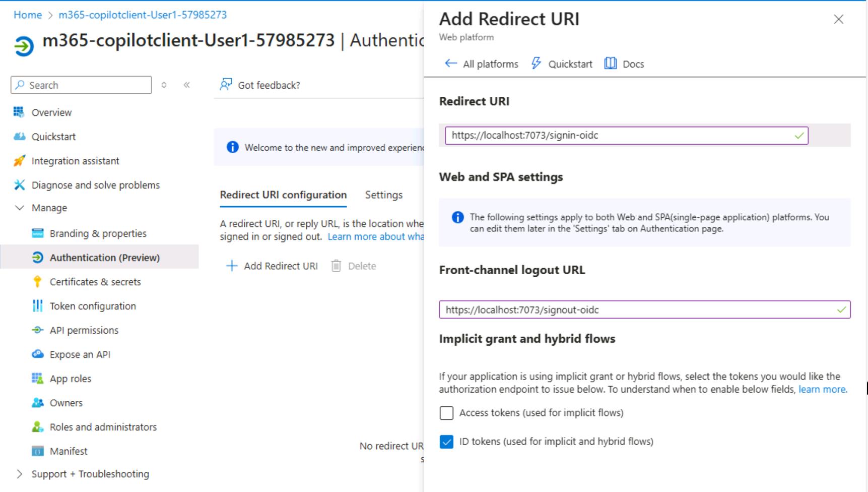868x492 pixels.
Task: Collapse the Manage section
Action: point(20,208)
